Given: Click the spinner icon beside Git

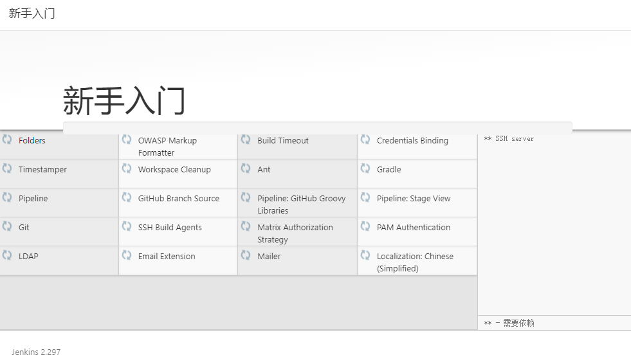Looking at the screenshot, I should [x=7, y=226].
